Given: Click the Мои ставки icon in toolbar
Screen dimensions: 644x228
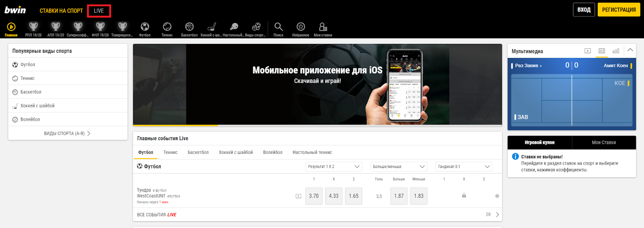Looking at the screenshot, I should point(323,27).
